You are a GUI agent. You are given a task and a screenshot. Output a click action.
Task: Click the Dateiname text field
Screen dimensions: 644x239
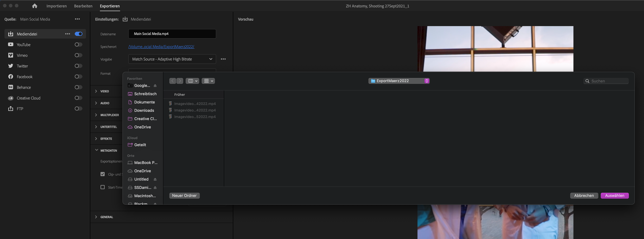click(x=172, y=34)
